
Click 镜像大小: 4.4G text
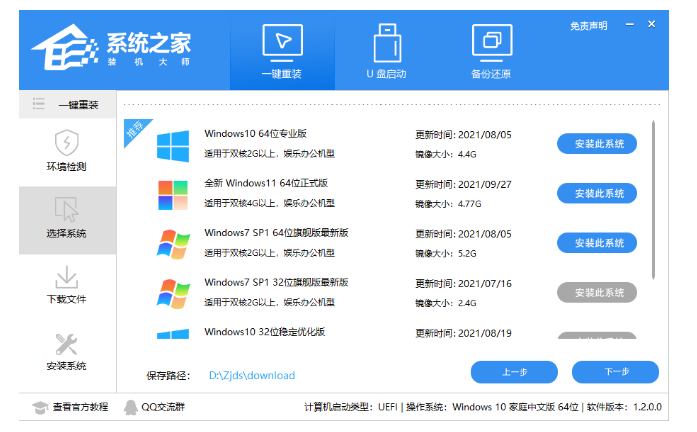pyautogui.click(x=445, y=154)
